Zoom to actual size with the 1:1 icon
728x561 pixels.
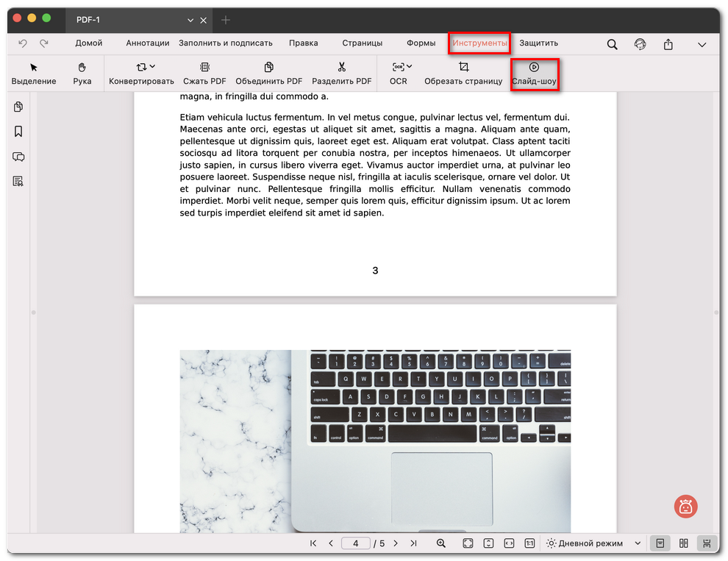pyautogui.click(x=529, y=543)
